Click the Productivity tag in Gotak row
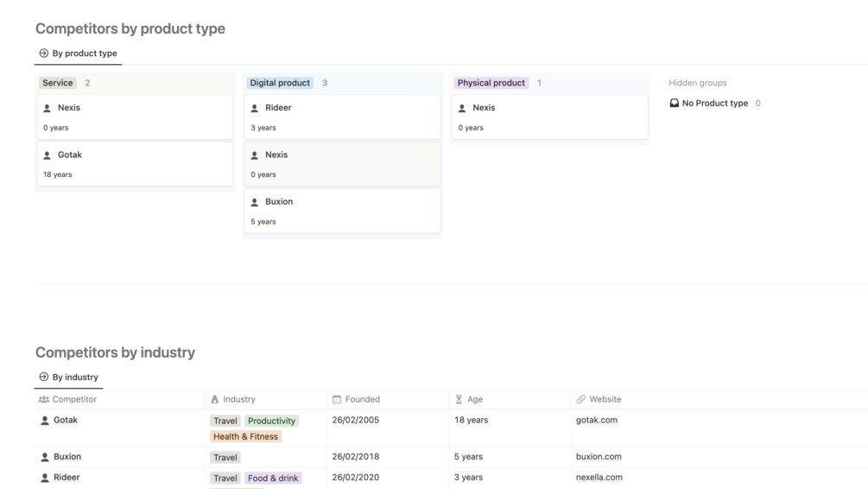This screenshot has height=489, width=868. pyautogui.click(x=271, y=422)
